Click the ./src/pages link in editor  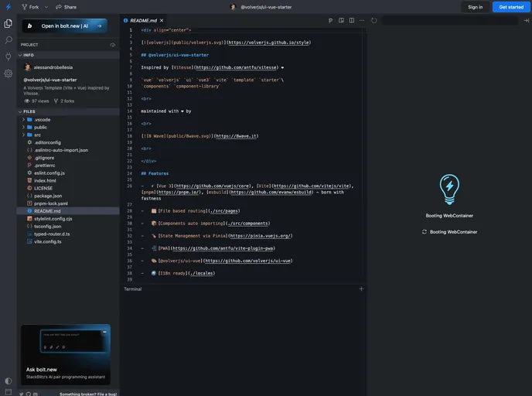click(x=224, y=211)
